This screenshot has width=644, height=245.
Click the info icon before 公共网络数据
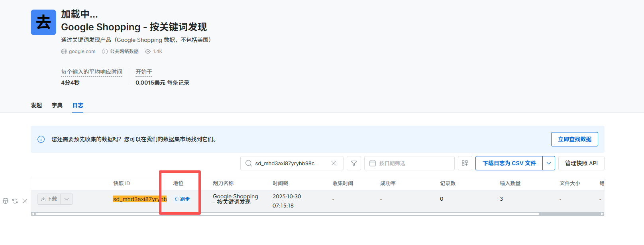(x=105, y=51)
